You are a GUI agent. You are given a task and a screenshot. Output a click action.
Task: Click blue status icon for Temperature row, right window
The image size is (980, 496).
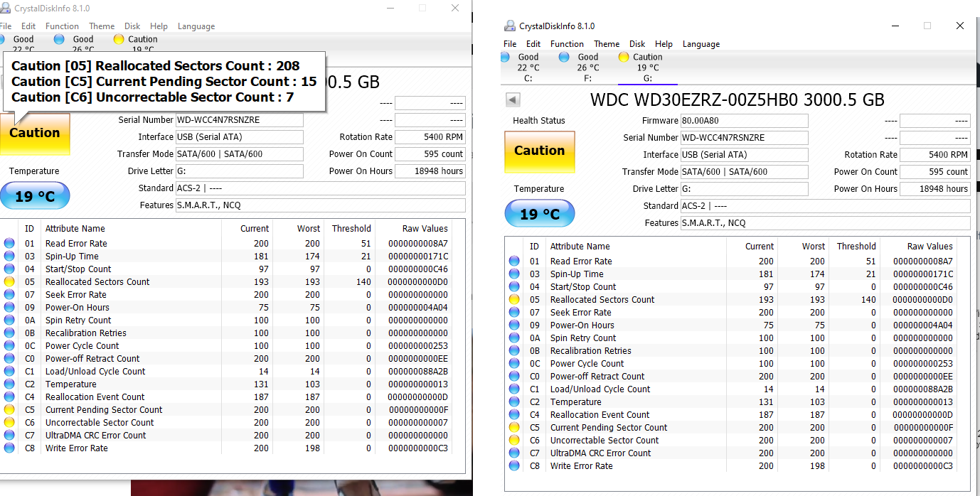tap(514, 402)
